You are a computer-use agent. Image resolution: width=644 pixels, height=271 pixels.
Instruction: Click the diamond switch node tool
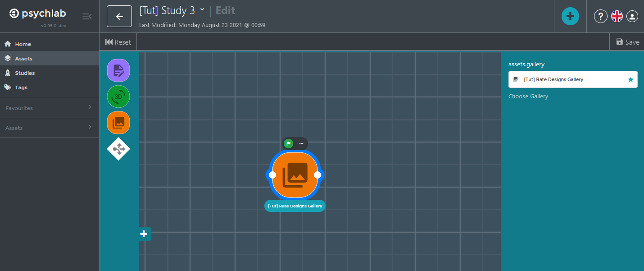coord(118,149)
